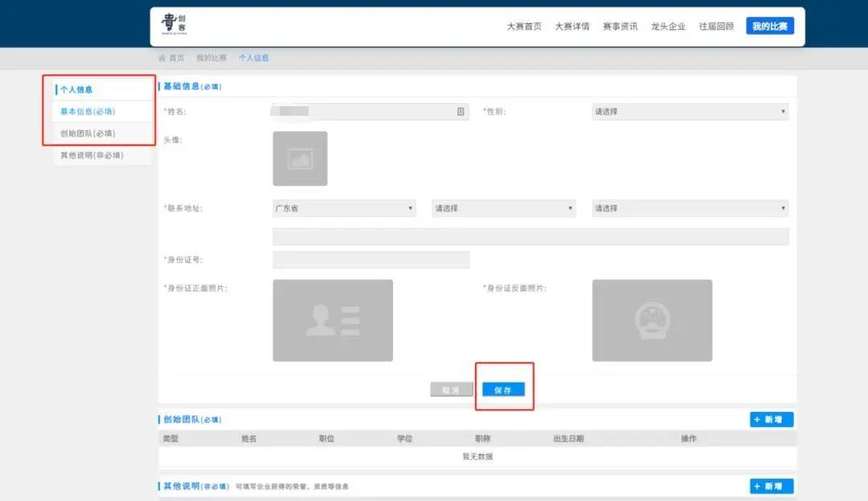Click the site logo in header
868x501 pixels.
click(x=174, y=26)
